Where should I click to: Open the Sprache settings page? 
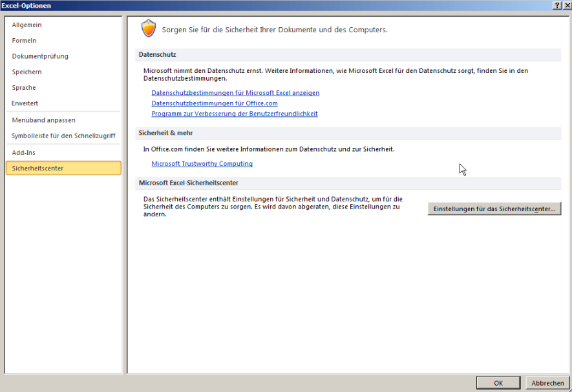(x=24, y=87)
